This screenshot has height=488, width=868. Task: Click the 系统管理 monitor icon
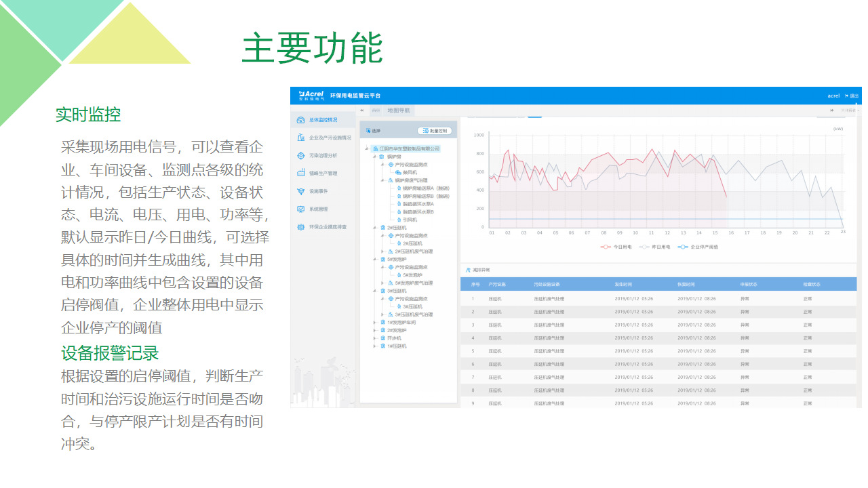pyautogui.click(x=301, y=209)
